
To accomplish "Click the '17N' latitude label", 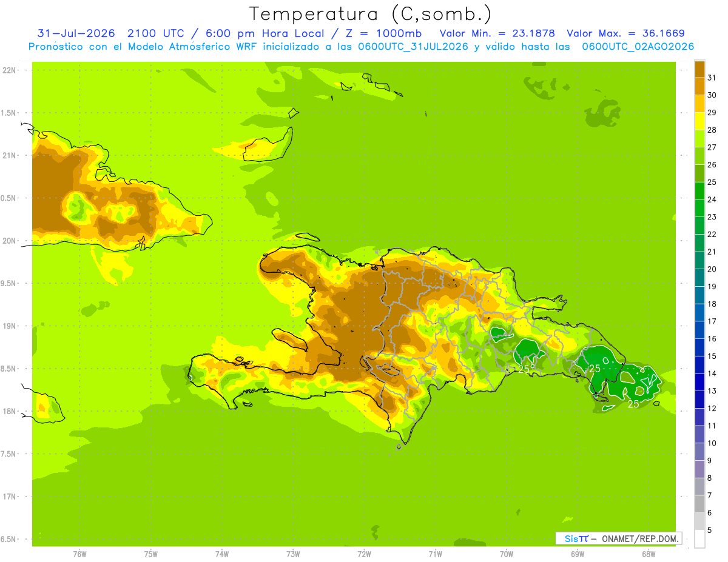I will click(8, 497).
